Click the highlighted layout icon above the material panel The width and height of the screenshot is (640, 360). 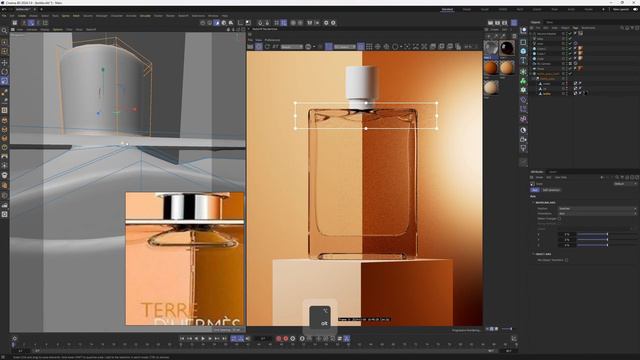514,23
